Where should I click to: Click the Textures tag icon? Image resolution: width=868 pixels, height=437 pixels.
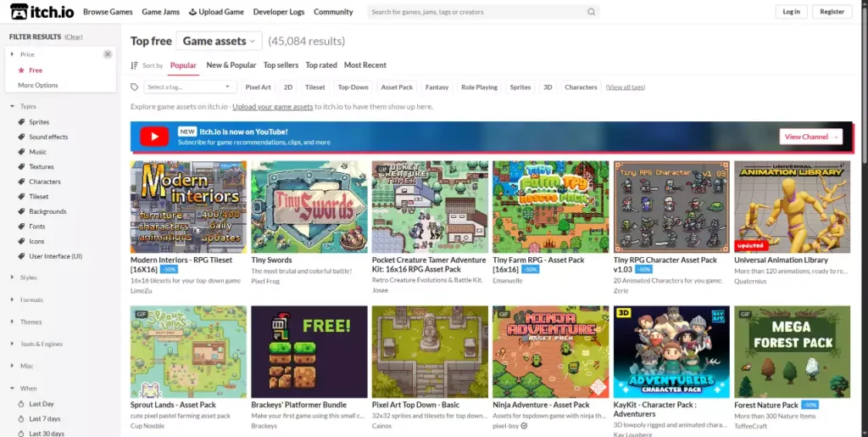coord(21,166)
